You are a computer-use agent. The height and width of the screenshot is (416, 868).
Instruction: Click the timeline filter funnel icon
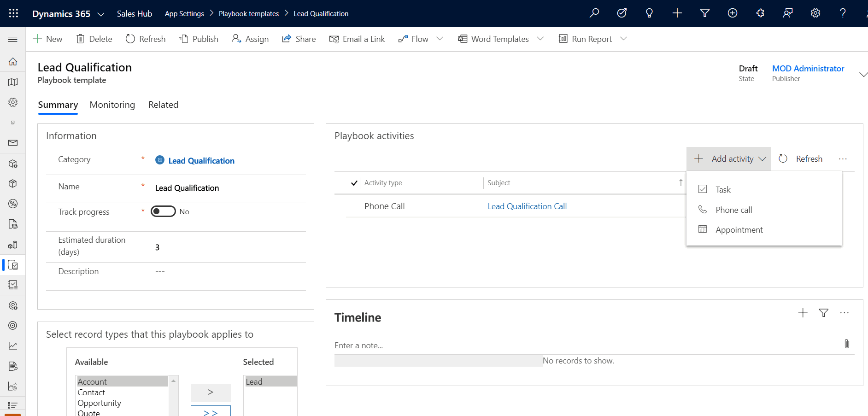click(x=824, y=313)
